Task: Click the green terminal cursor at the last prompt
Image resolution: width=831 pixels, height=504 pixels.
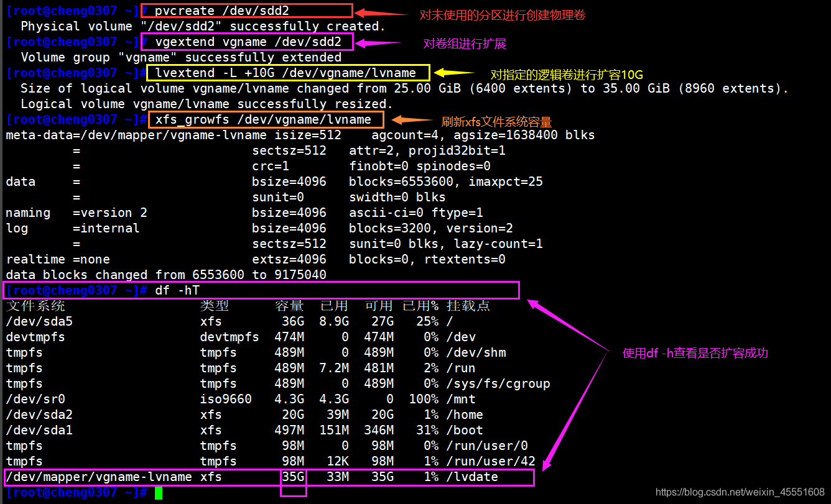Action: click(x=159, y=493)
